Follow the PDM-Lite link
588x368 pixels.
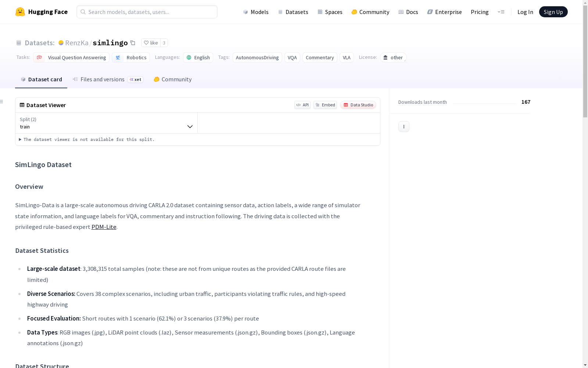[x=104, y=227]
